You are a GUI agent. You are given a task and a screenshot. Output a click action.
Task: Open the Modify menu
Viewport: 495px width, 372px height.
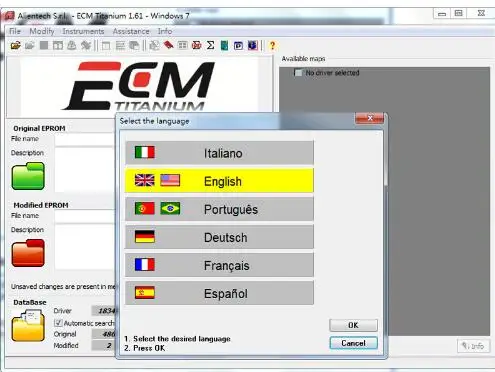pos(42,31)
